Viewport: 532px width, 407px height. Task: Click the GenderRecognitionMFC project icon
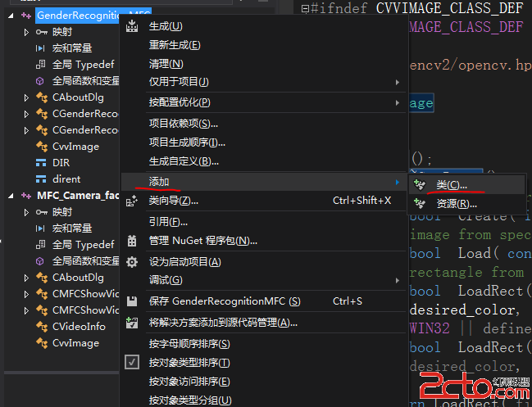click(26, 16)
